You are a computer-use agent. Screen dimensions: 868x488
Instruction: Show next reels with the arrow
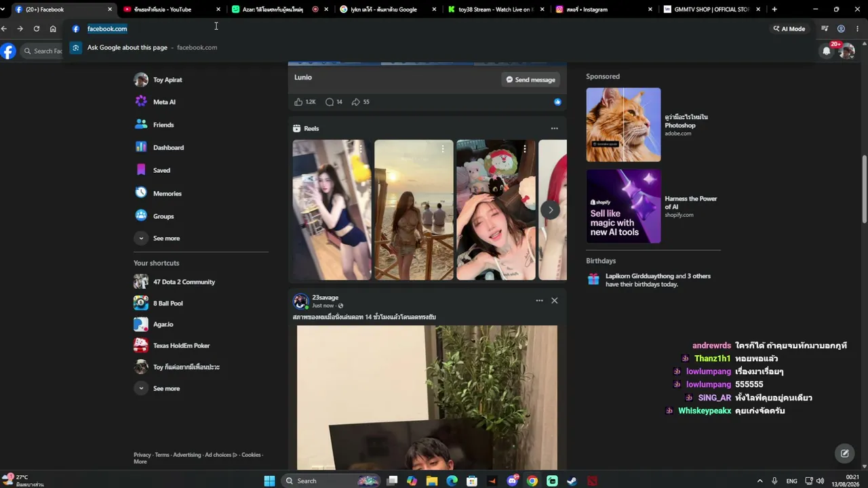pos(551,209)
